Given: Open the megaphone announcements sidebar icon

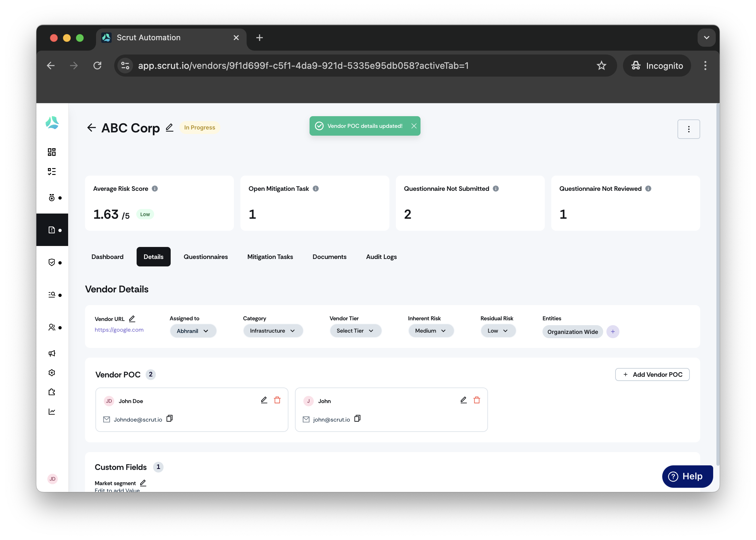Looking at the screenshot, I should pos(52,353).
